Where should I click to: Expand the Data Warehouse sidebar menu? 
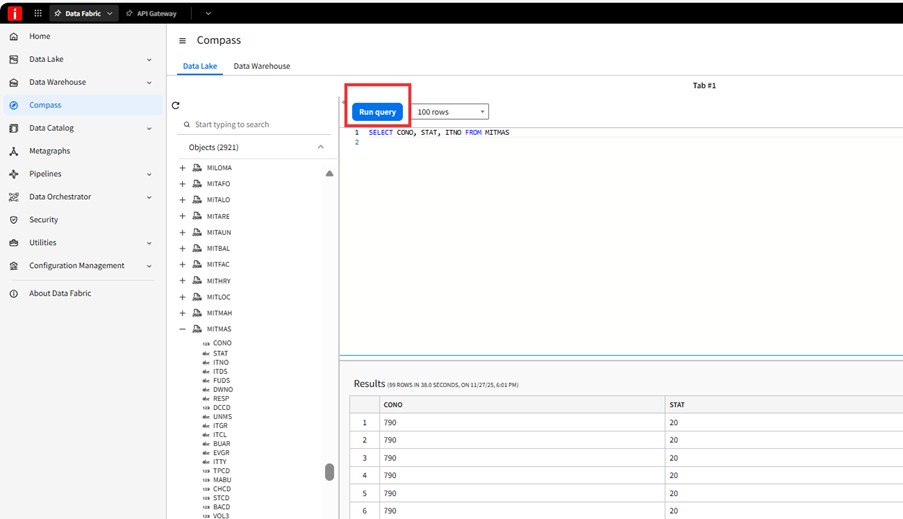click(149, 83)
